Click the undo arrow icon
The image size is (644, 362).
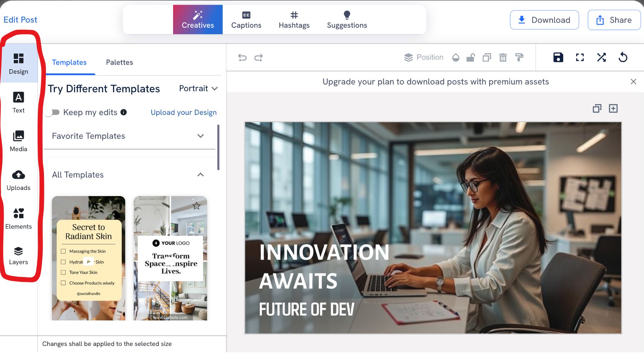coord(242,58)
